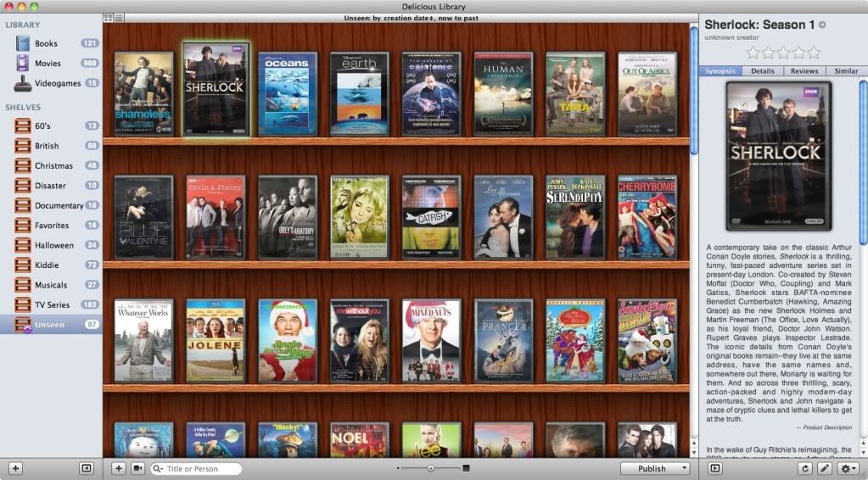This screenshot has width=868, height=480.
Task: Select the Musicals shelf
Action: click(51, 285)
